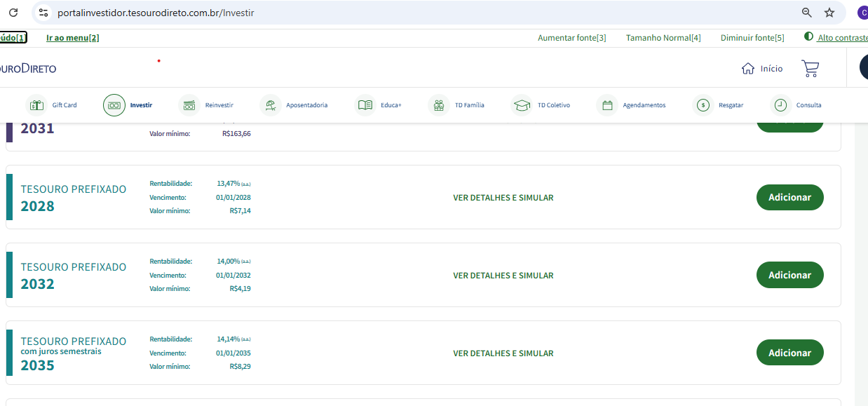This screenshot has height=406, width=868.
Task: Click the home icon next to Início
Action: coord(748,68)
